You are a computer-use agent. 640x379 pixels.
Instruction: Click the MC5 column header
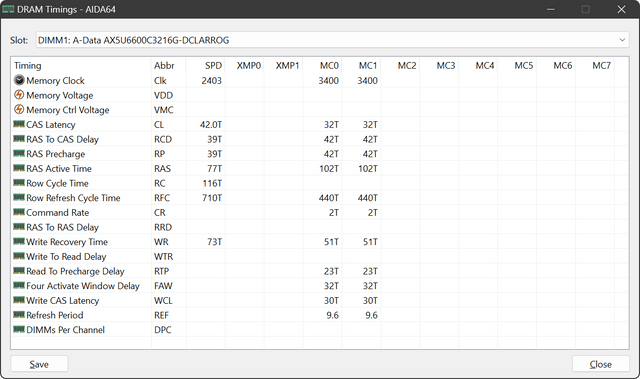(x=517, y=65)
